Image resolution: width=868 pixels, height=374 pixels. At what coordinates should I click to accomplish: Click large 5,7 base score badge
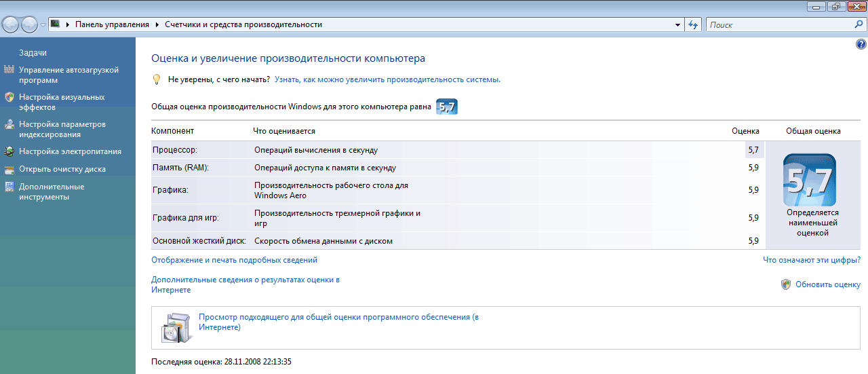tap(810, 180)
